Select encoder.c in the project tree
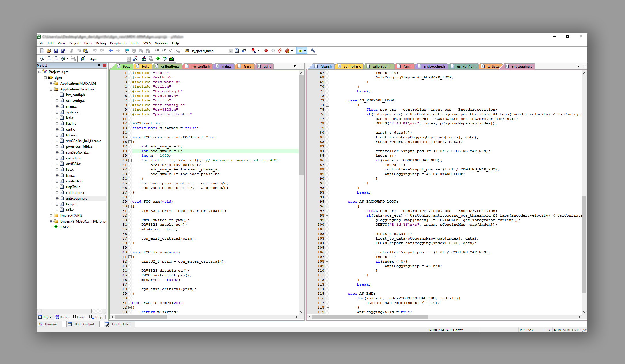Screen dimensions: 625x364 pos(73,158)
